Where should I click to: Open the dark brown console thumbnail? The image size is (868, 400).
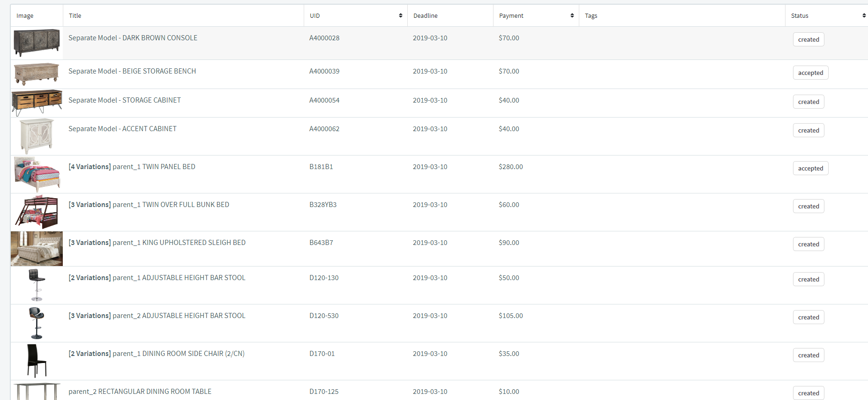[x=37, y=42]
